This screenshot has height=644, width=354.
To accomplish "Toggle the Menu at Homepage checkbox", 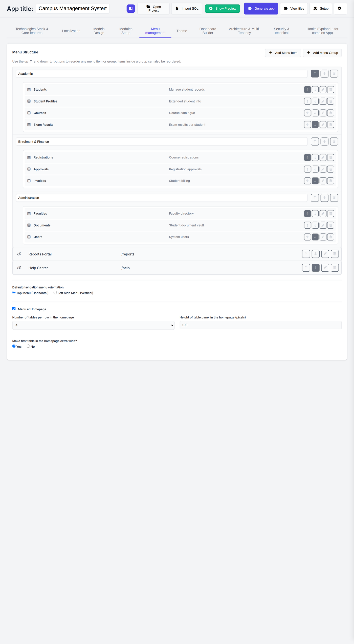I will [14, 309].
